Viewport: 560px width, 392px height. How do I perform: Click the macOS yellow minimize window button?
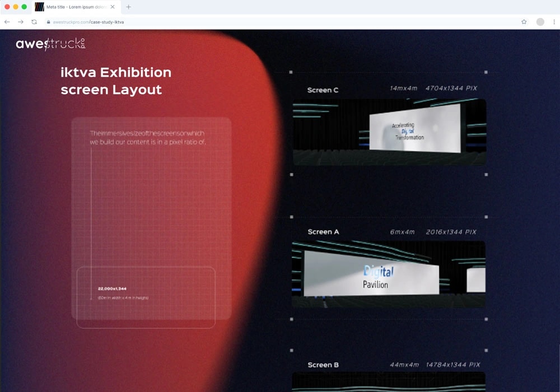pyautogui.click(x=15, y=7)
